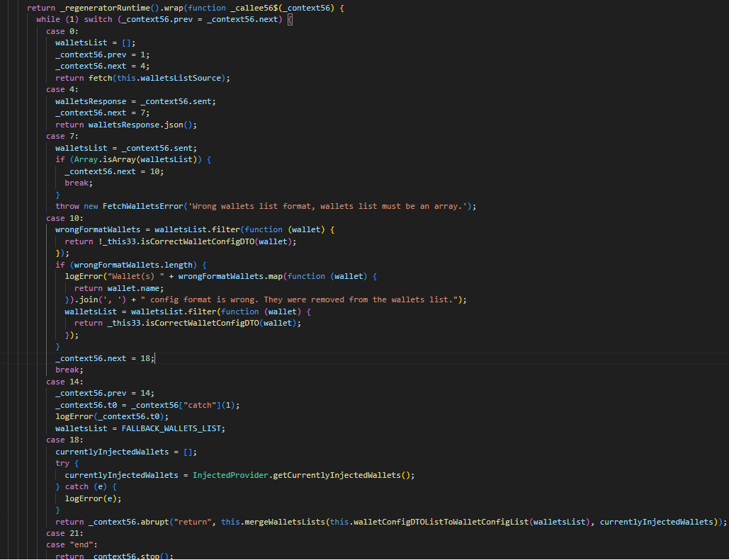Image resolution: width=729 pixels, height=560 pixels.
Task: Click the 'while (1) switch' line
Action: click(164, 20)
